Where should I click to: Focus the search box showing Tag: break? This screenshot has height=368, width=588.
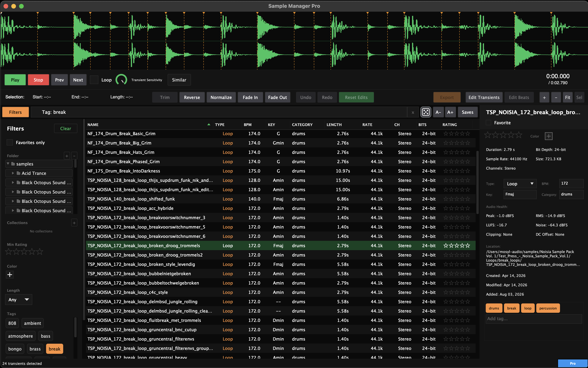click(219, 112)
